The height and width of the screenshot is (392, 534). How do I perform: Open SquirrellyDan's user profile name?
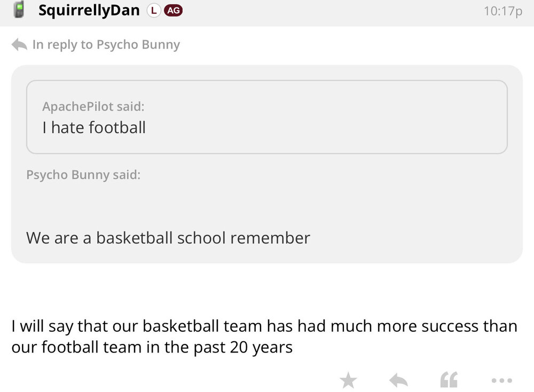point(89,10)
